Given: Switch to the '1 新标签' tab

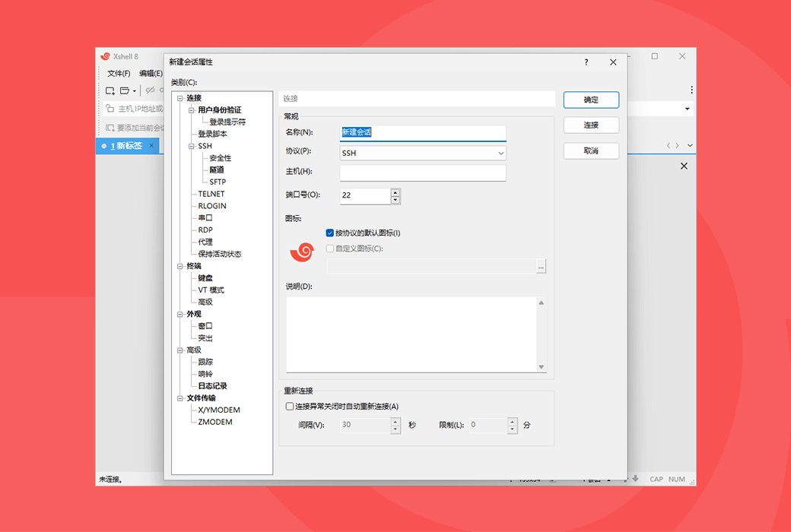Looking at the screenshot, I should [126, 146].
